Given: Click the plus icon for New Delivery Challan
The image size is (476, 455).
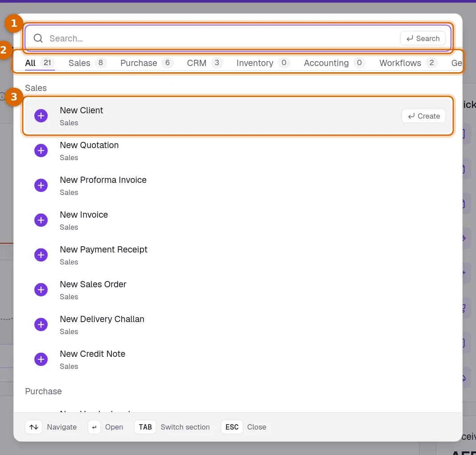Looking at the screenshot, I should pos(41,324).
